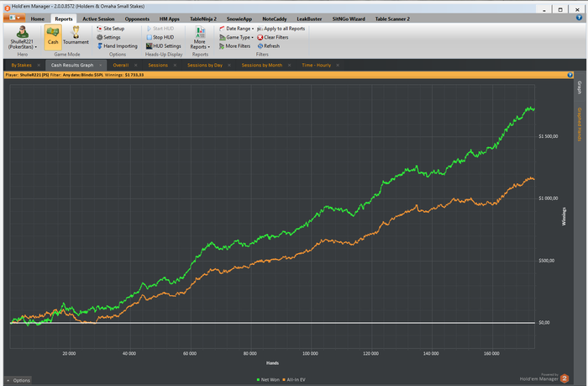Open Sessions by Day report tab
Image resolution: width=588 pixels, height=386 pixels.
(x=205, y=66)
